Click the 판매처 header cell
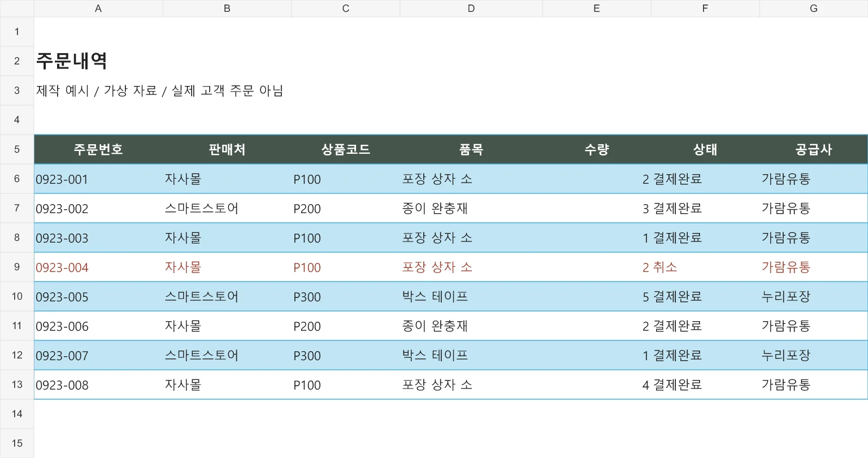Screen dimensions: 868x458 tap(227, 149)
